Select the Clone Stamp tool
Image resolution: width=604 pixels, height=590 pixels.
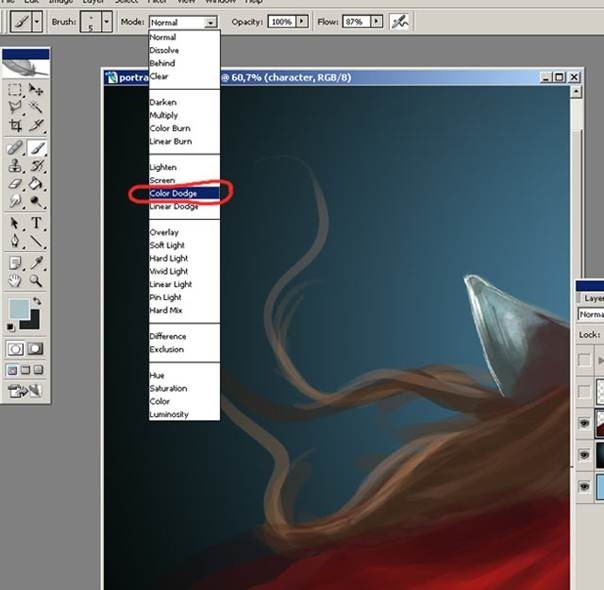point(15,166)
